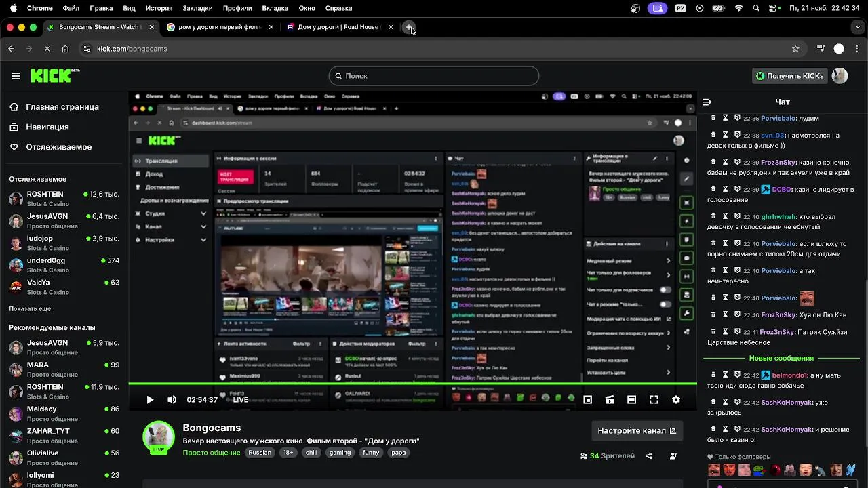Mute the stream with the speaker icon
Screen dimensions: 868x488
click(172, 400)
